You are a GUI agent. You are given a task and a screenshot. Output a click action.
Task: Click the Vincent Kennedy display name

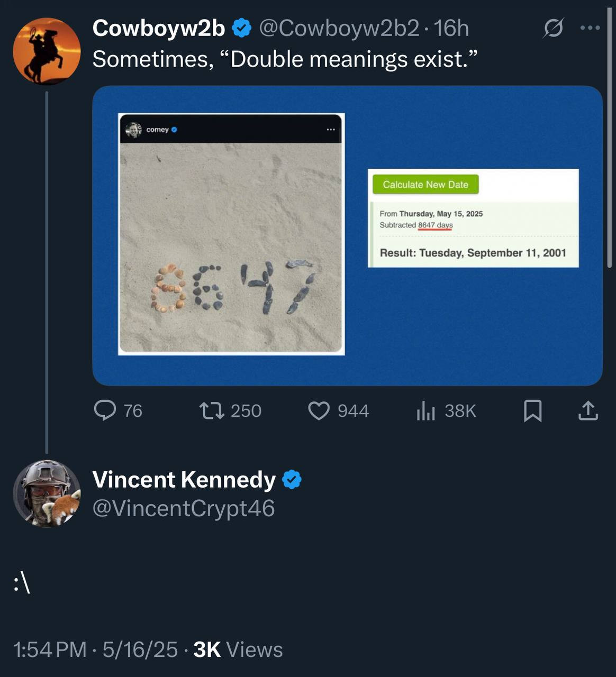tap(184, 480)
